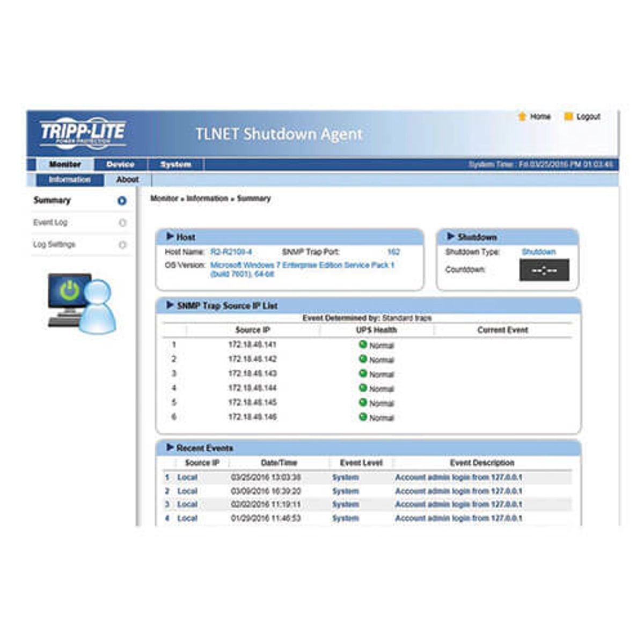The image size is (644, 644).
Task: Click SNMP trap port value 162
Action: coord(393,252)
